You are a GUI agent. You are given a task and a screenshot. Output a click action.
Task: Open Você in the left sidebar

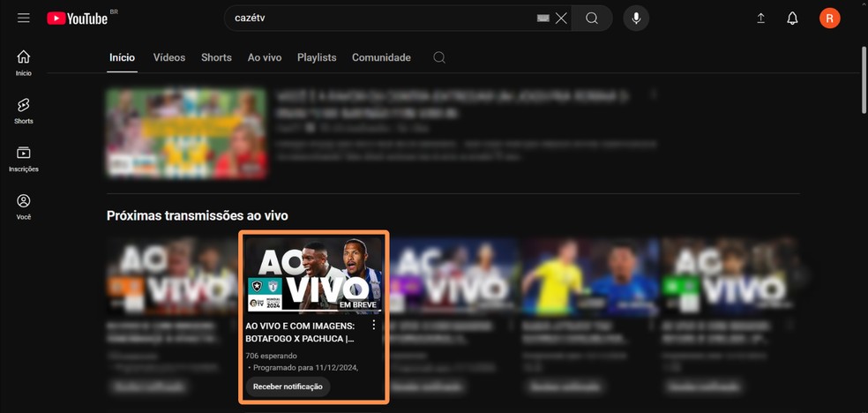click(23, 207)
